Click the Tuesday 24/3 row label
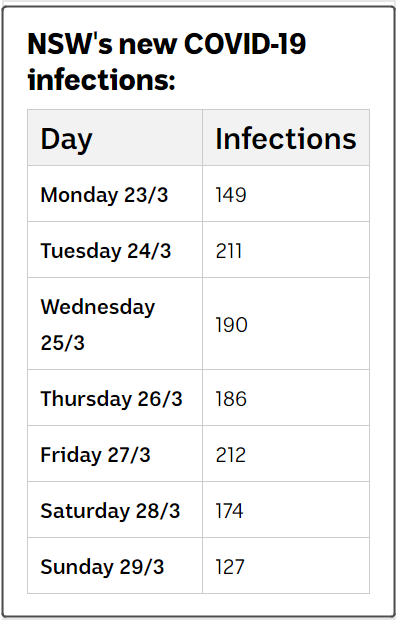Viewport: 398px width, 620px height. coord(106,251)
